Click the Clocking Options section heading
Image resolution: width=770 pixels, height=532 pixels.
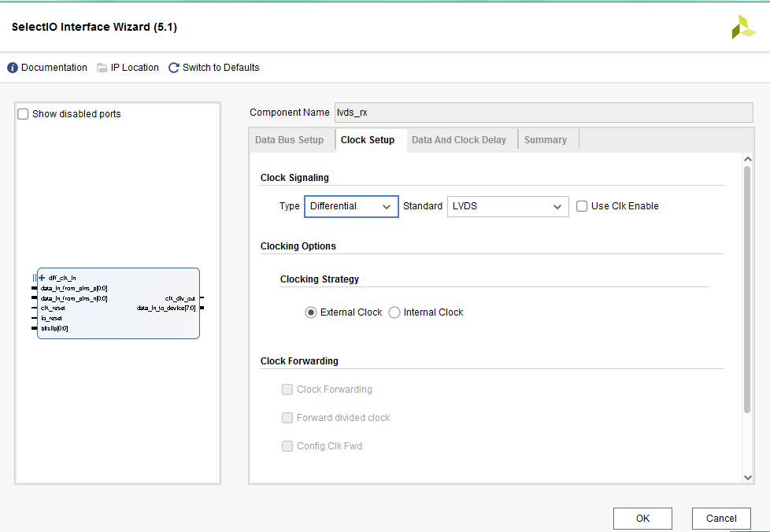298,246
